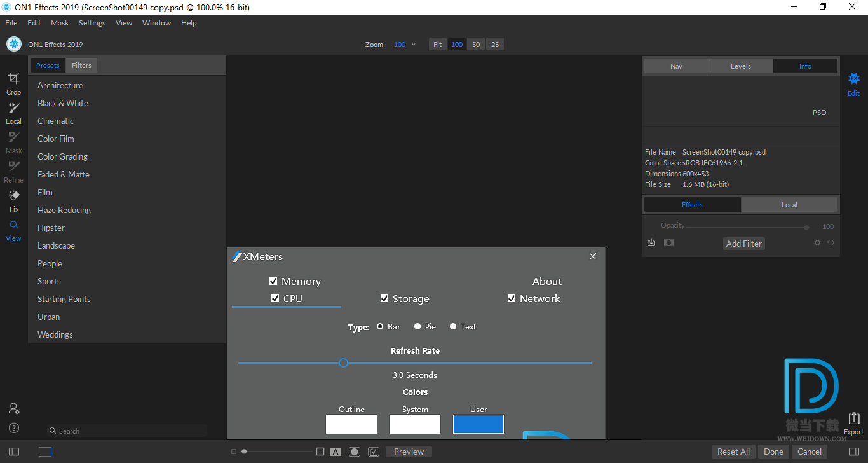The image size is (868, 463).
Task: Click the reset arrow icon in Effects panel
Action: click(831, 243)
